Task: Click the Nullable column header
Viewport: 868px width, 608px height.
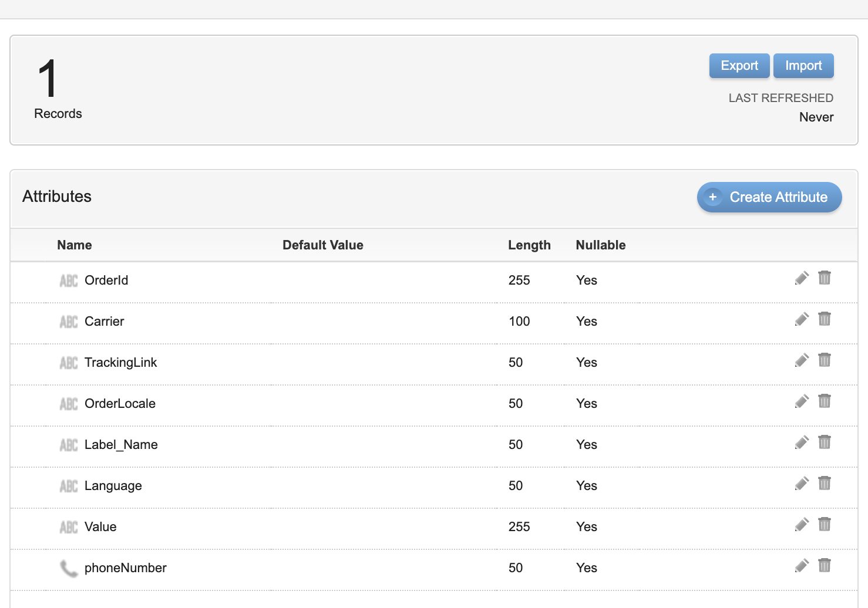Action: [601, 245]
